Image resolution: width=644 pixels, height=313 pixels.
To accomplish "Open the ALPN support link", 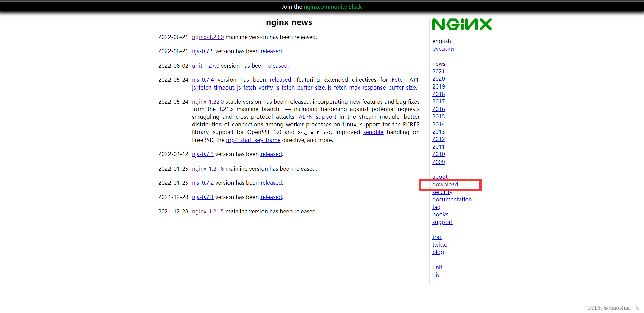I will point(317,117).
